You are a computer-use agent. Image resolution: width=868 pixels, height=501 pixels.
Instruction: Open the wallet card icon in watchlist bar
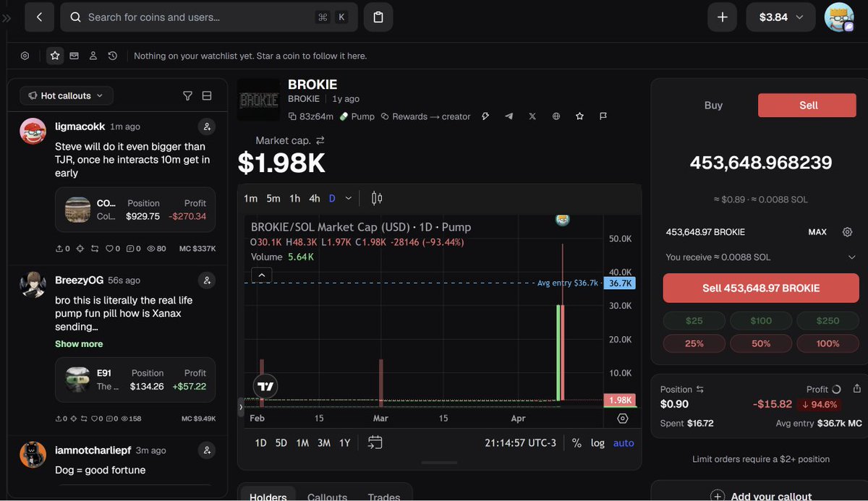tap(75, 56)
